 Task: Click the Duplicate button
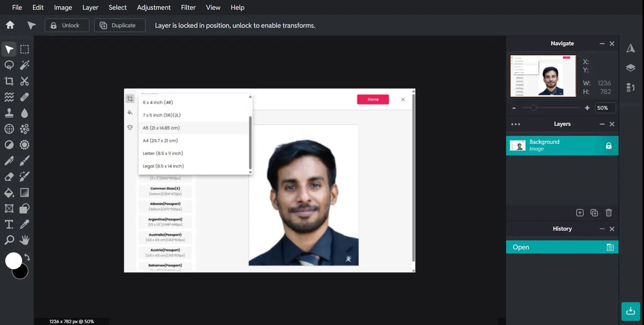click(x=120, y=25)
